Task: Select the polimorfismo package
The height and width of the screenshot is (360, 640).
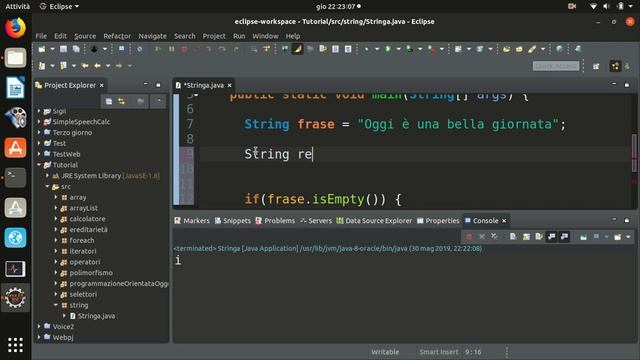Action: point(91,273)
